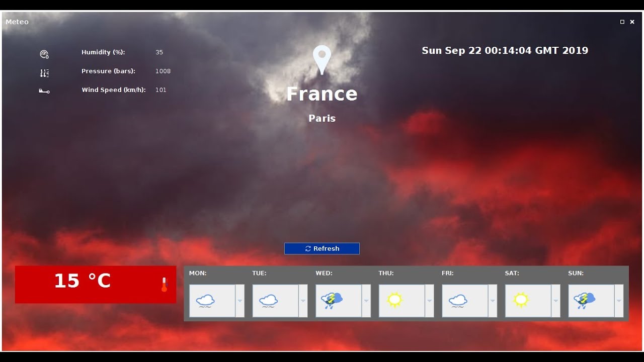Expand the SUN forecast dropdown arrow
644x362 pixels.
pyautogui.click(x=619, y=301)
